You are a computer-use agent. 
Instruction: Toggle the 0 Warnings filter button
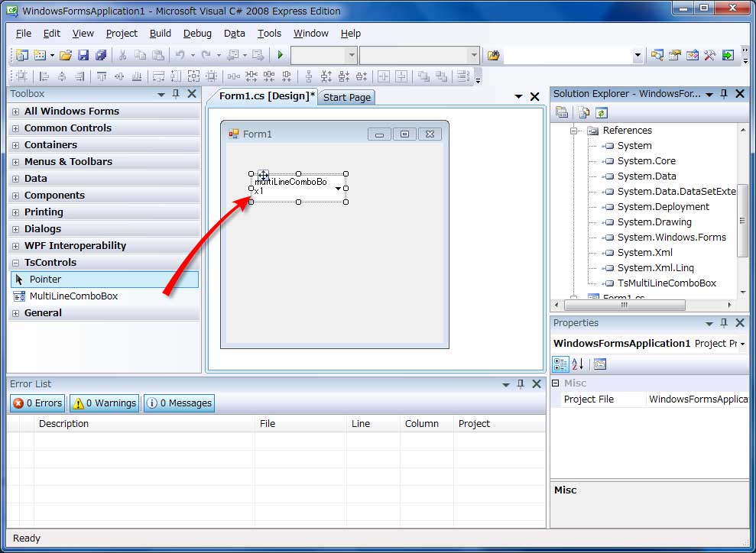point(104,403)
